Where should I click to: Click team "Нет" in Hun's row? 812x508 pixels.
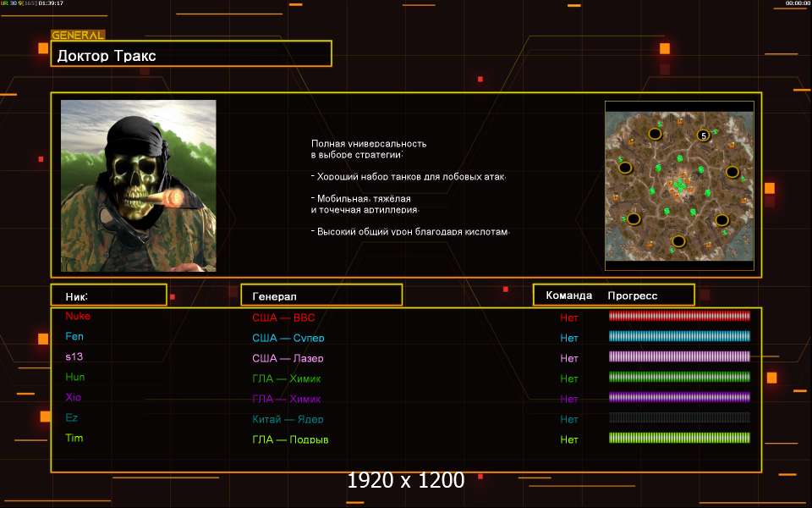tap(568, 378)
